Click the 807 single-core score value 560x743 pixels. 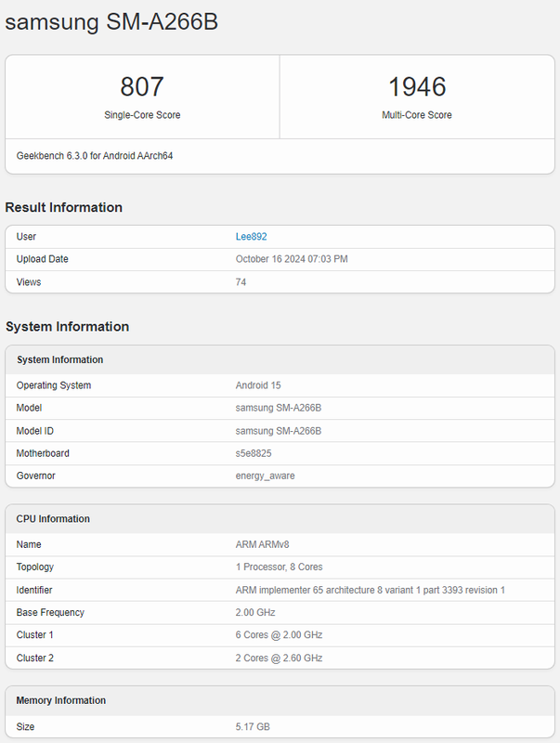tap(142, 86)
